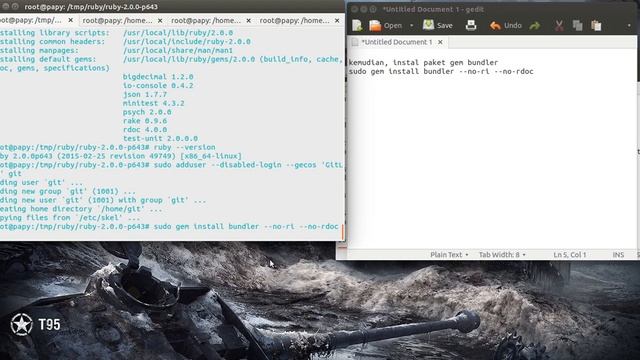Expand the Open recent files arrow
Image resolution: width=640 pixels, height=360 pixels.
[411, 25]
